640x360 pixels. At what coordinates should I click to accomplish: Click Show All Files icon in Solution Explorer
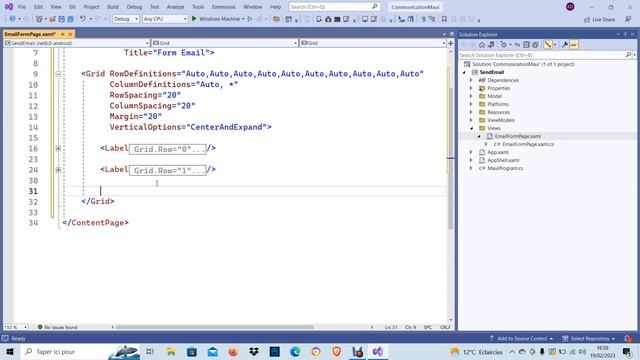(x=535, y=44)
